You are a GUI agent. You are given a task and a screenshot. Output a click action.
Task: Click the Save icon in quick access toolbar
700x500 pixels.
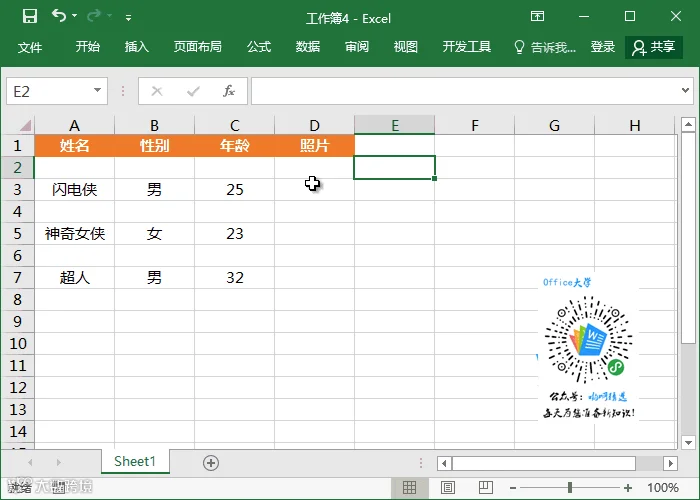pos(30,17)
